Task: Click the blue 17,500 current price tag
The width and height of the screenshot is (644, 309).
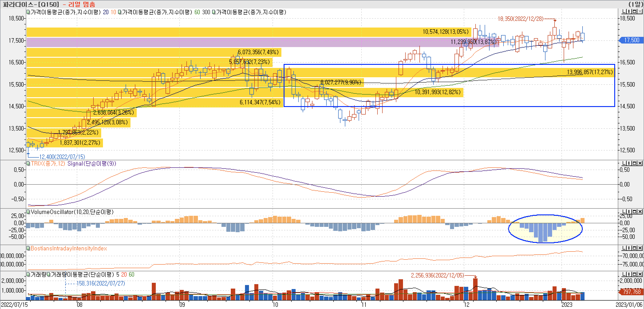Action: click(x=631, y=40)
